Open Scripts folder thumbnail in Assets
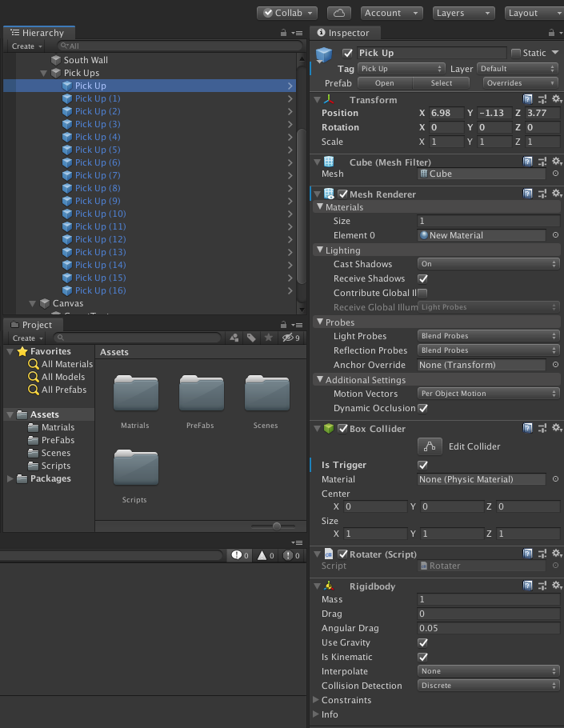The image size is (564, 728). point(135,469)
